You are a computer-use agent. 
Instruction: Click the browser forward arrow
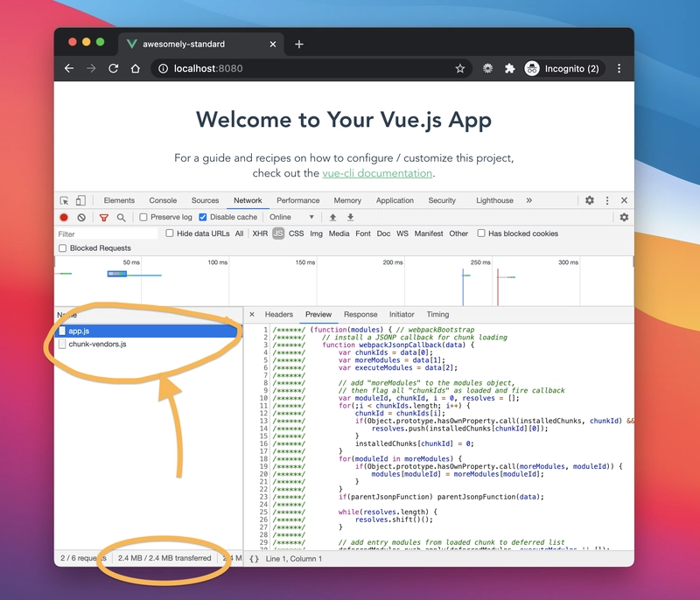[x=91, y=68]
